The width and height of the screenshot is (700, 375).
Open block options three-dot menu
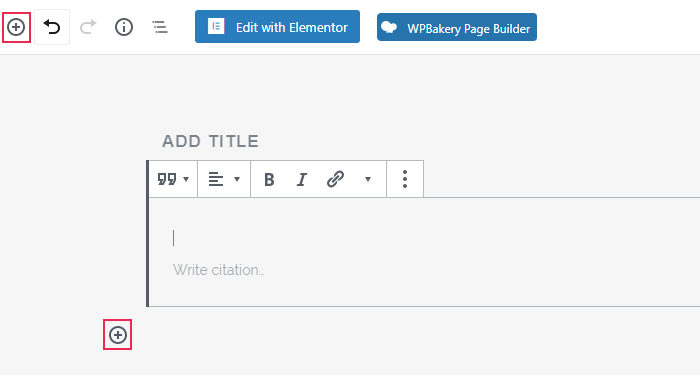tap(405, 179)
